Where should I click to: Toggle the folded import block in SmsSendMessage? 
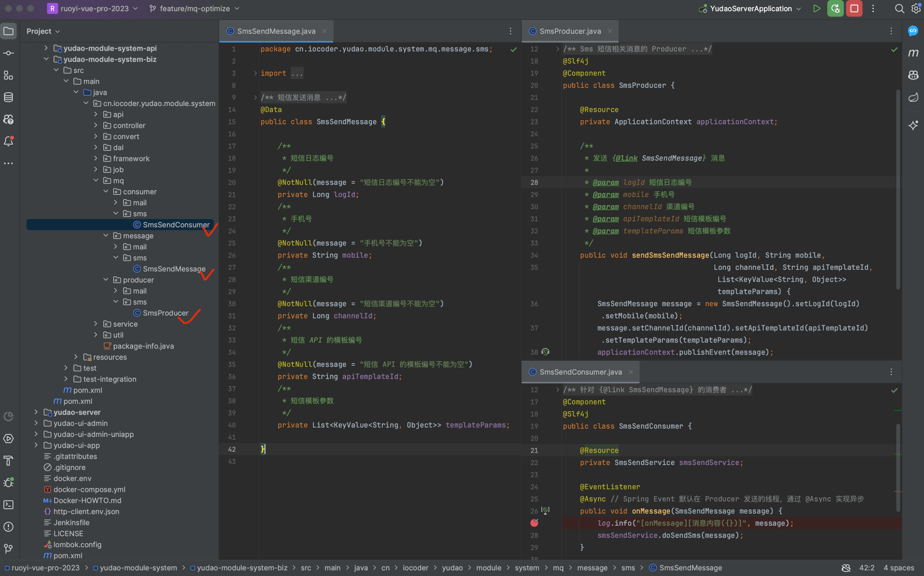click(255, 73)
